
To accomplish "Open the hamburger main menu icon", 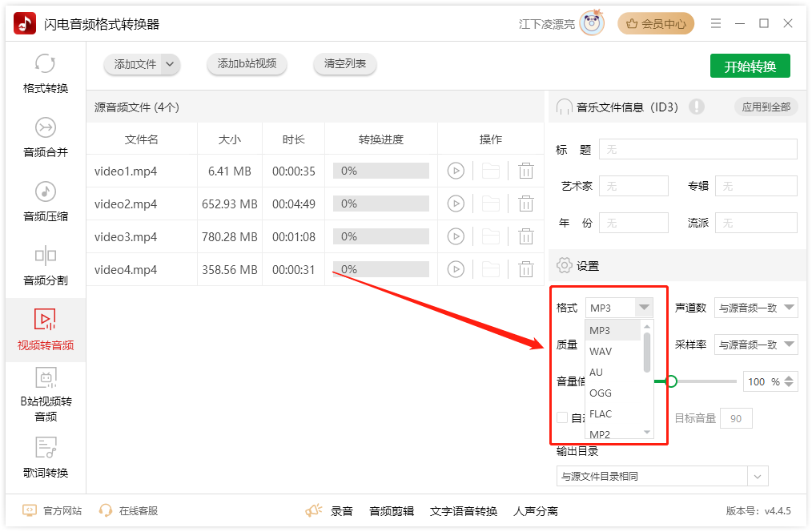I will (x=716, y=24).
